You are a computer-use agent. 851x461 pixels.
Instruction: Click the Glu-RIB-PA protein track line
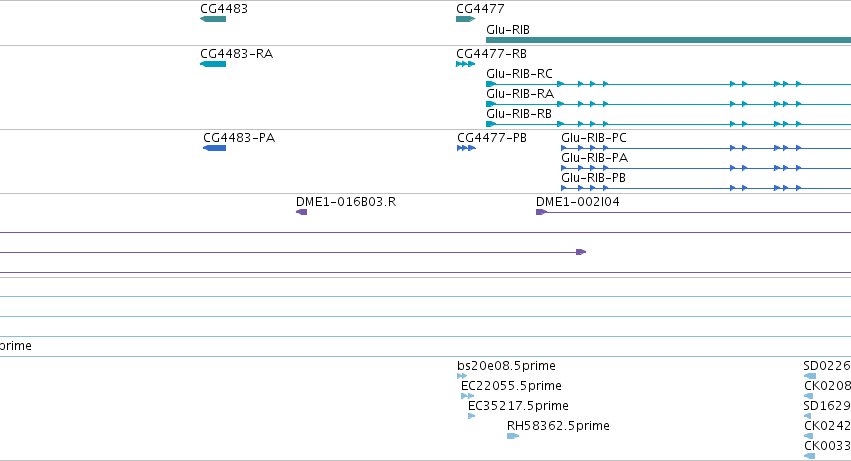point(706,168)
